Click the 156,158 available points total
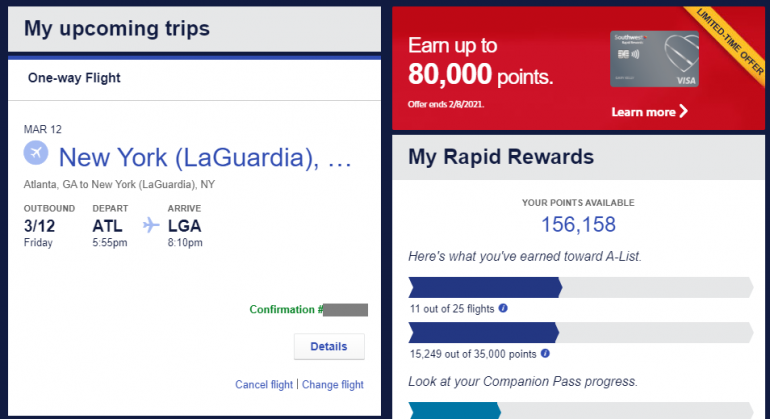The image size is (770, 419). coord(578,225)
